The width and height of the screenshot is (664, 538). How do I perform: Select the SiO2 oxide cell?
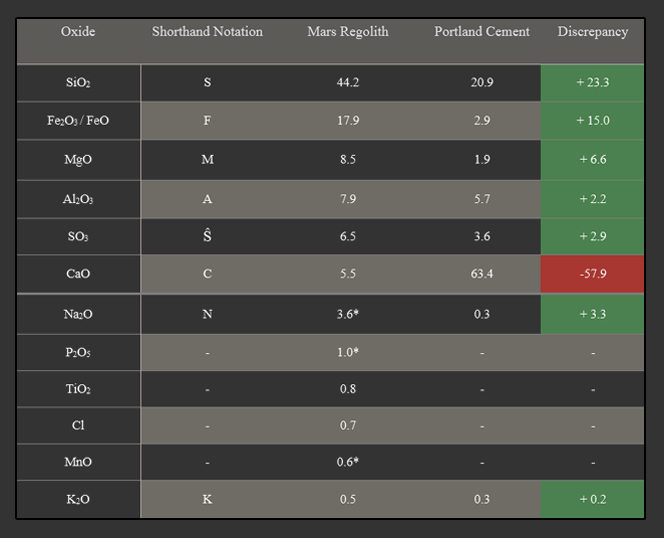(78, 83)
